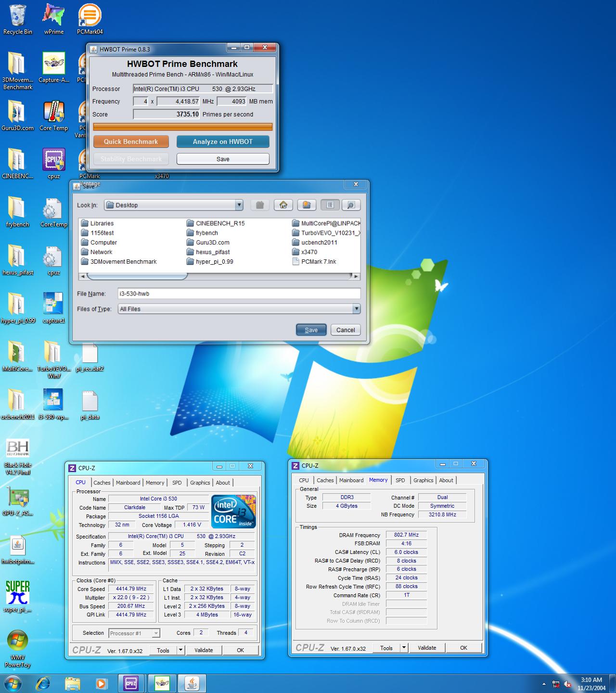Click the muted volume tray icon

tap(567, 684)
